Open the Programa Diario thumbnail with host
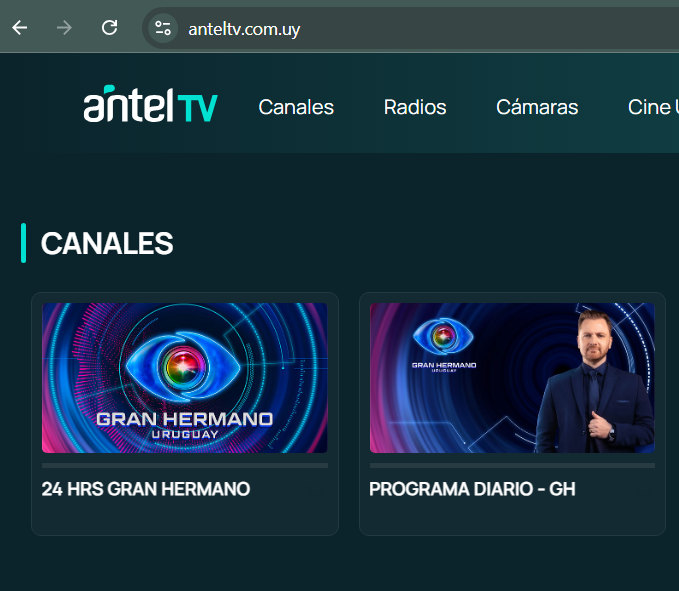The width and height of the screenshot is (679, 591). point(512,378)
